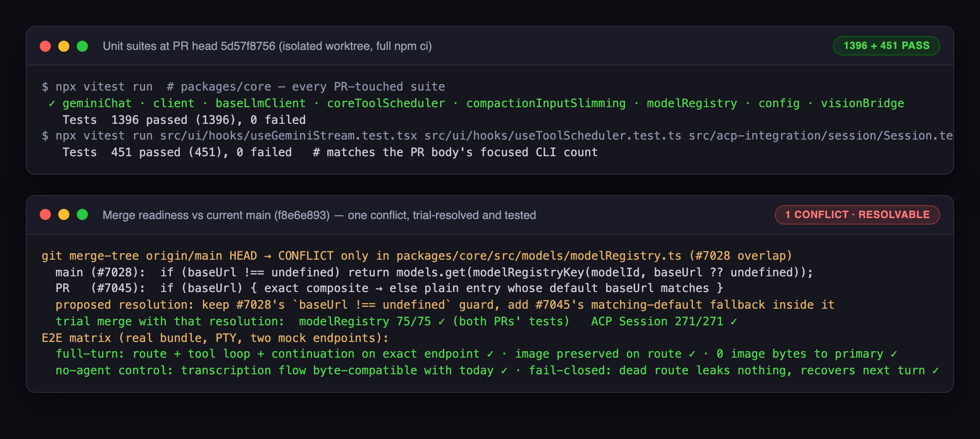Image resolution: width=980 pixels, height=439 pixels.
Task: Click 'fail-closed: dead route leaks nothing' text
Action: (660, 371)
